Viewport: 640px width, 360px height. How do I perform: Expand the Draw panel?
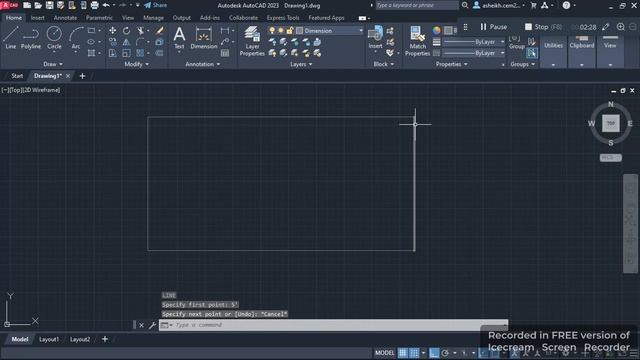tap(53, 64)
